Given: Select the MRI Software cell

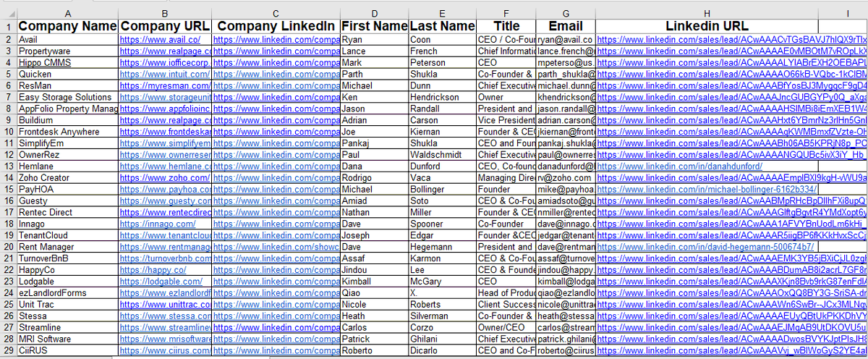Looking at the screenshot, I should pyautogui.click(x=67, y=339).
